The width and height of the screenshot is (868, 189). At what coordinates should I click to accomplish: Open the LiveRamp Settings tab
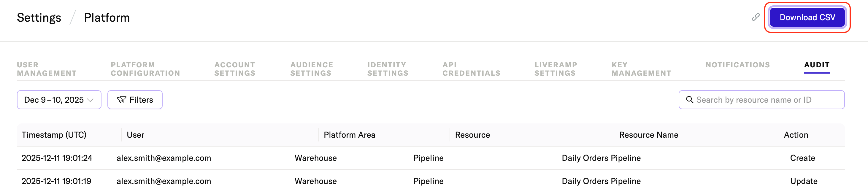tap(556, 69)
